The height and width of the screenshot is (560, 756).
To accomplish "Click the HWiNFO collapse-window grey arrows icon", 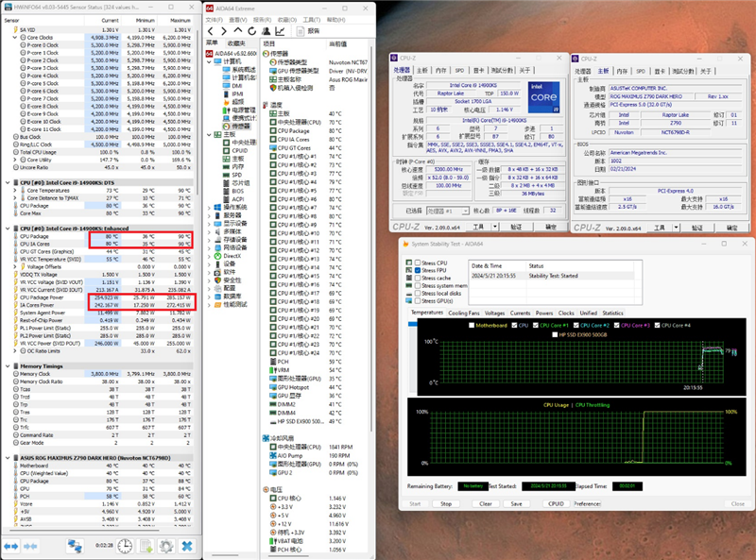I will click(30, 546).
